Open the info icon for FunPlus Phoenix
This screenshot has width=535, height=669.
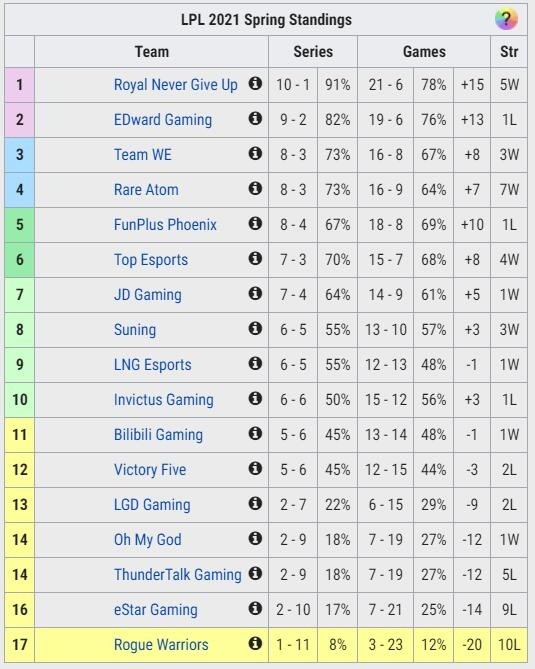click(x=255, y=223)
